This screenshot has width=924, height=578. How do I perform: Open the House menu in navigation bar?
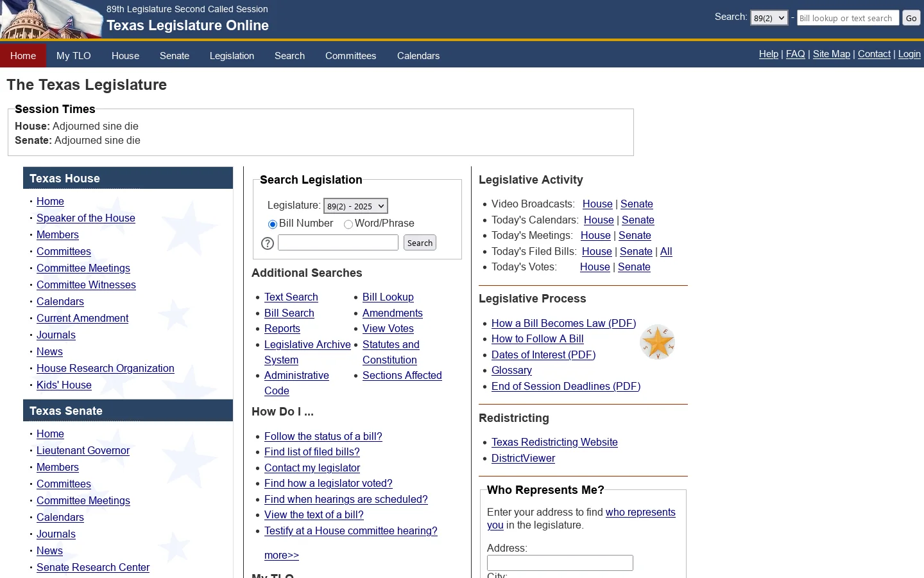click(125, 56)
